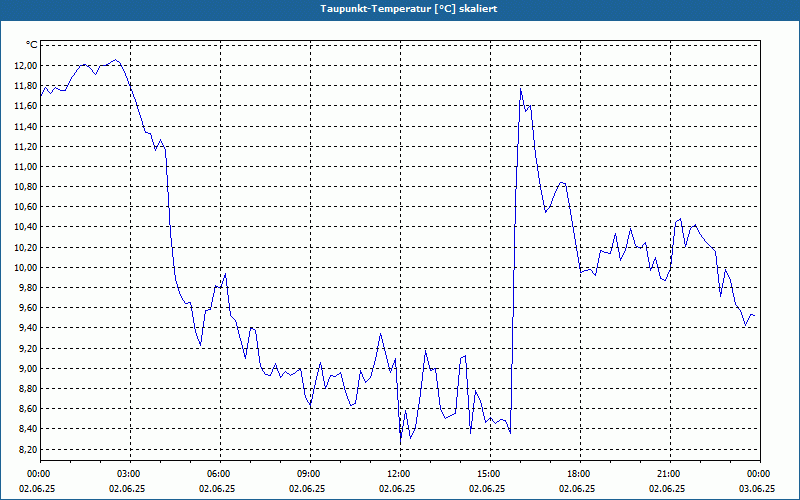The image size is (800, 500).
Task: Pick the 9,60 y-axis label
Action: click(x=28, y=308)
